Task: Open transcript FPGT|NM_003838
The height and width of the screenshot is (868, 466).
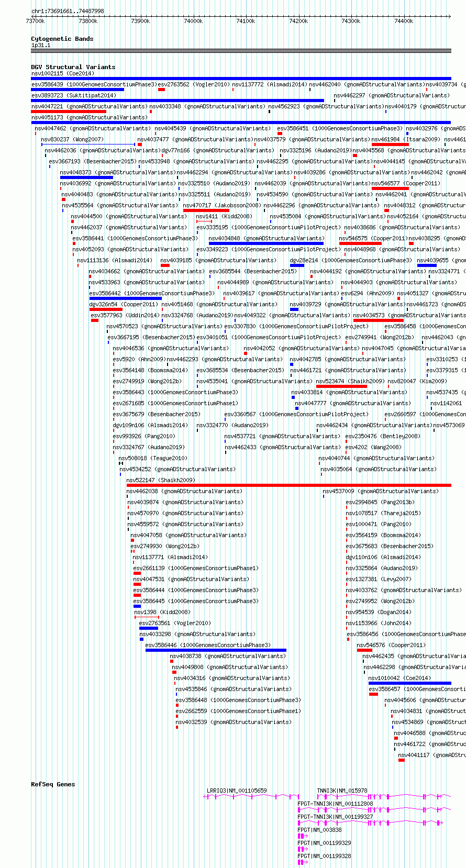Action: click(x=319, y=830)
